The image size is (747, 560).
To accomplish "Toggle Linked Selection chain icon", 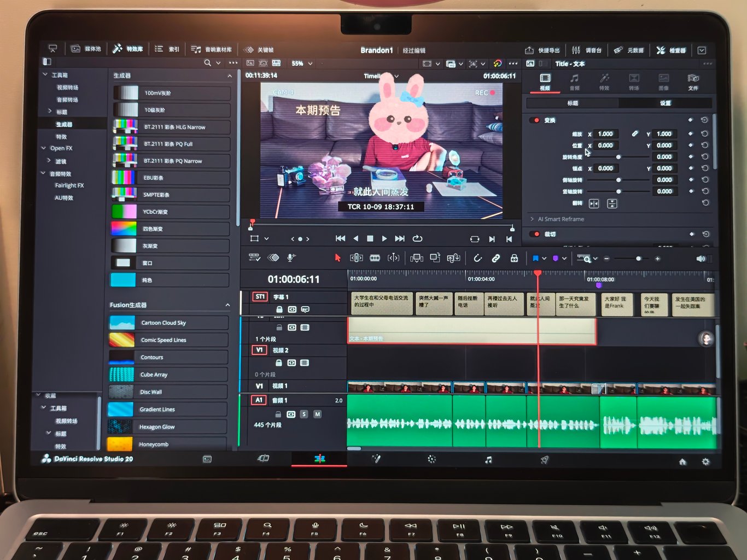I will point(495,258).
